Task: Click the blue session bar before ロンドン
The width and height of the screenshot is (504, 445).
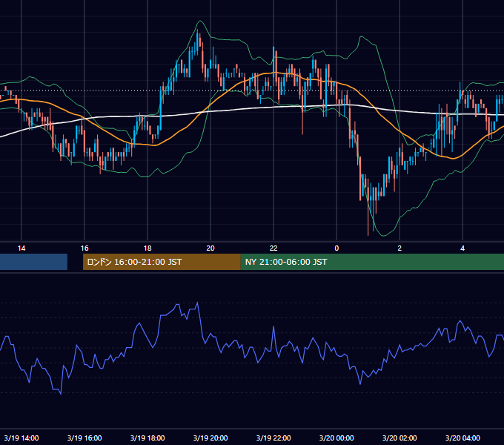Action: click(33, 262)
